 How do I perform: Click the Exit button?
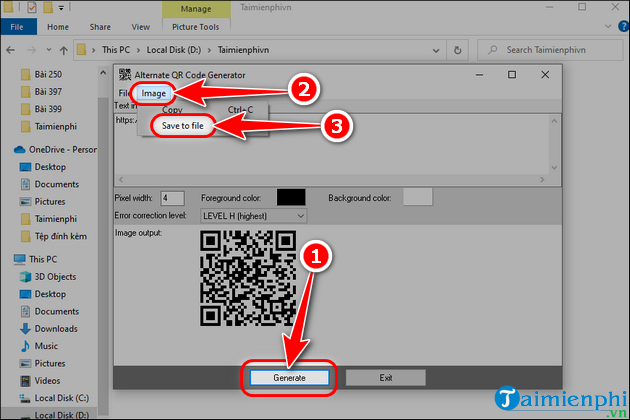pos(386,377)
